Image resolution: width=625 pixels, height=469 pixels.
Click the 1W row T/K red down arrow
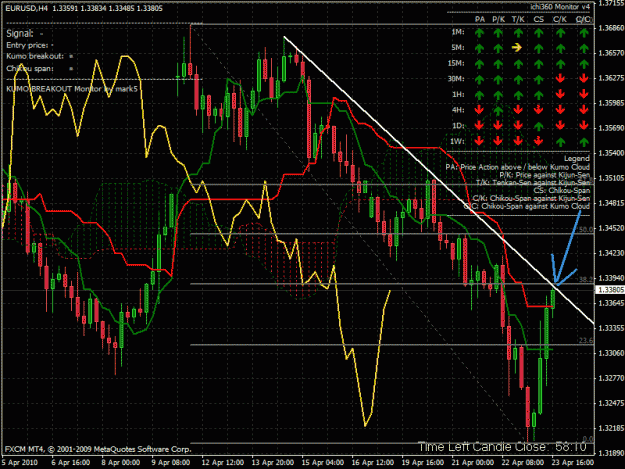[518, 141]
